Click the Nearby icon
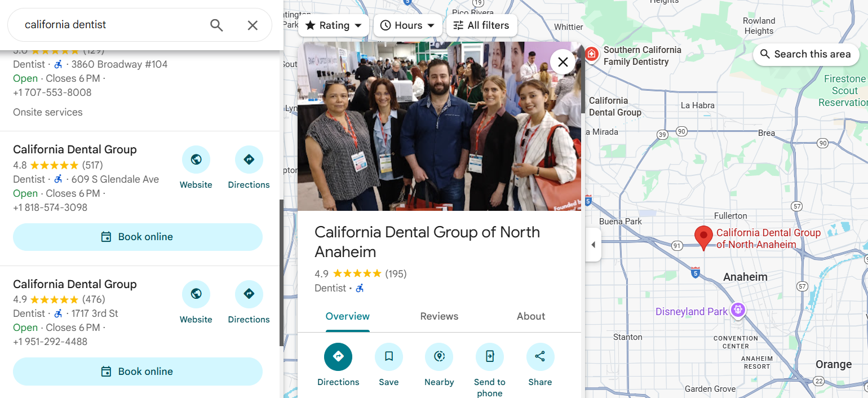The height and width of the screenshot is (398, 868). [439, 357]
